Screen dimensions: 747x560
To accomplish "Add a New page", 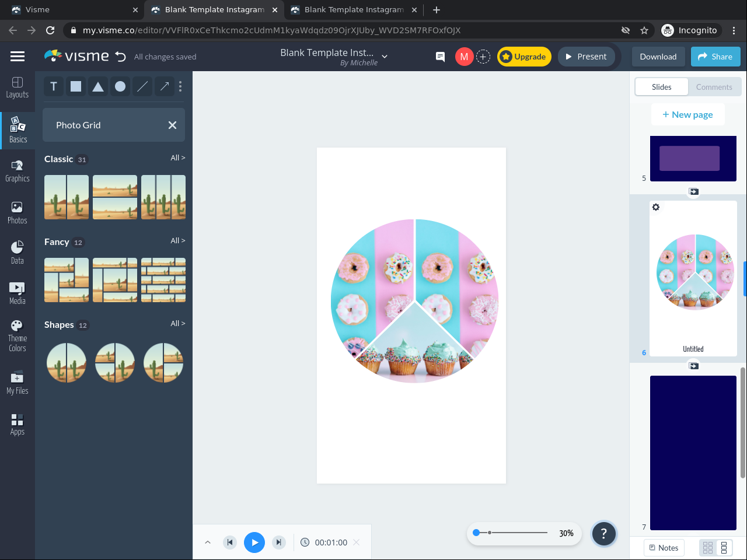I will pos(687,115).
